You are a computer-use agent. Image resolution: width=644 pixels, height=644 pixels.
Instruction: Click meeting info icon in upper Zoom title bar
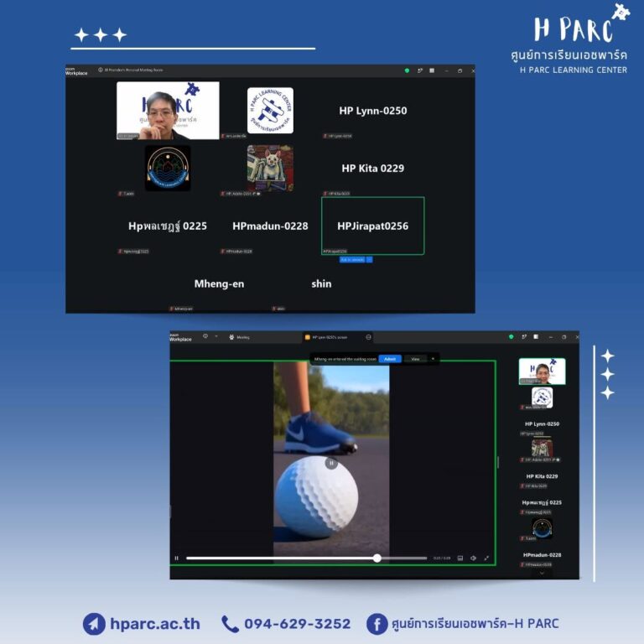[x=101, y=70]
